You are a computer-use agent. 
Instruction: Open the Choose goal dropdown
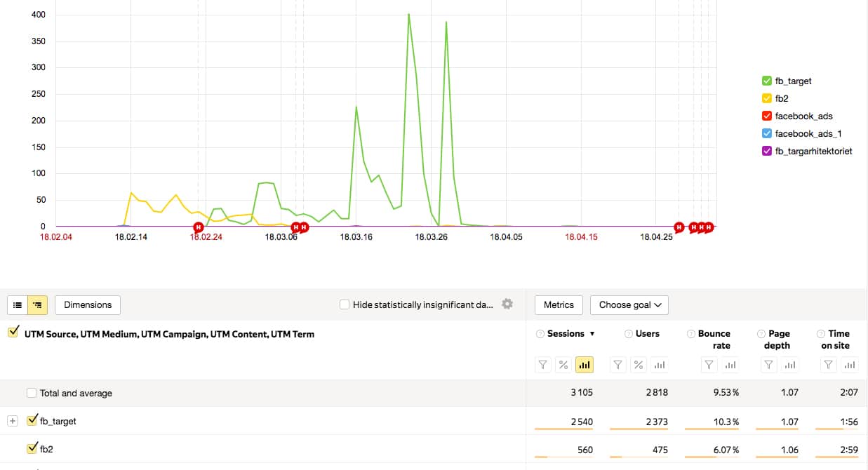click(629, 305)
